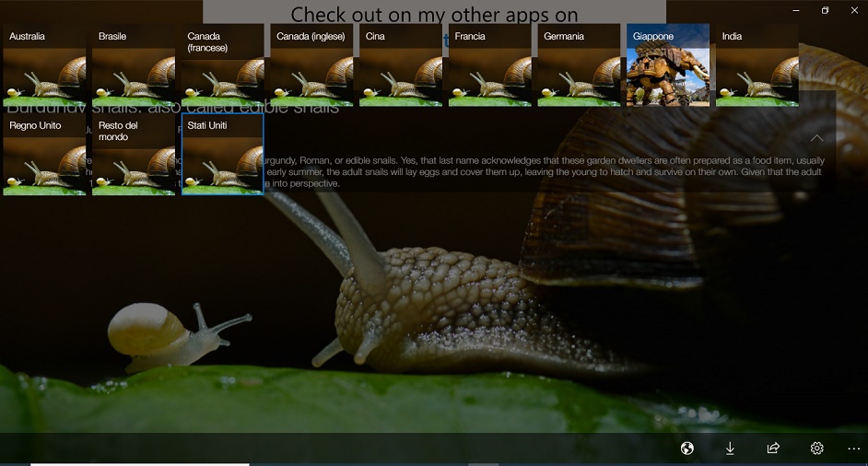Screen dimensions: 868x466
Task: Click the 'Check out on my other apps' banner
Action: coord(434,15)
